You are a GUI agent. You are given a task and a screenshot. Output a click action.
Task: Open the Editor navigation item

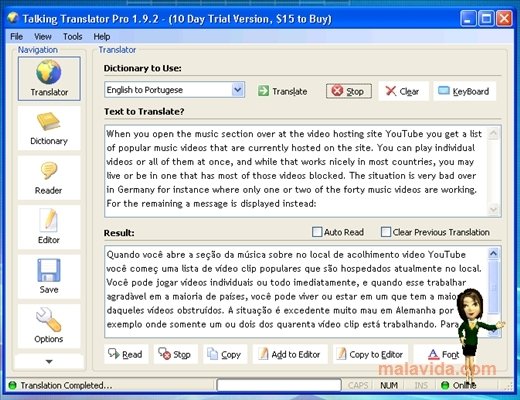coord(49,227)
